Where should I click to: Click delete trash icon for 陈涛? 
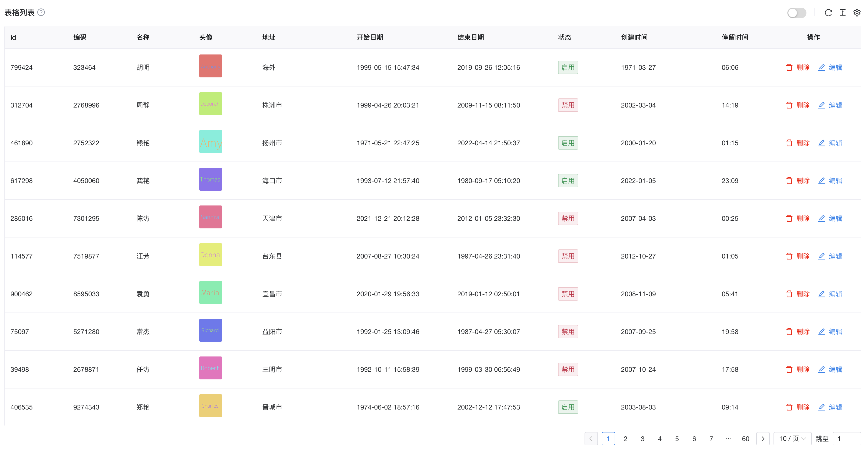click(x=789, y=219)
